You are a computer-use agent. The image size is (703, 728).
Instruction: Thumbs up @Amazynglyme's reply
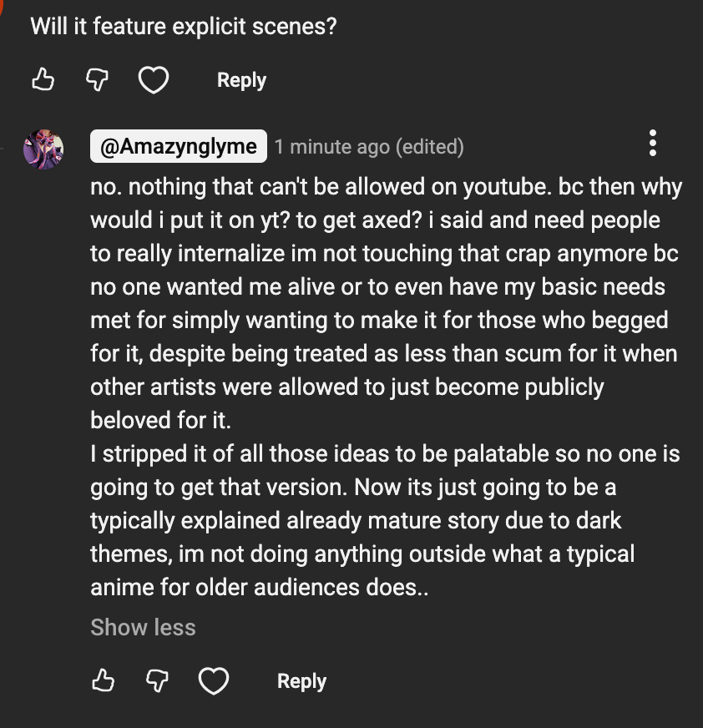[103, 680]
